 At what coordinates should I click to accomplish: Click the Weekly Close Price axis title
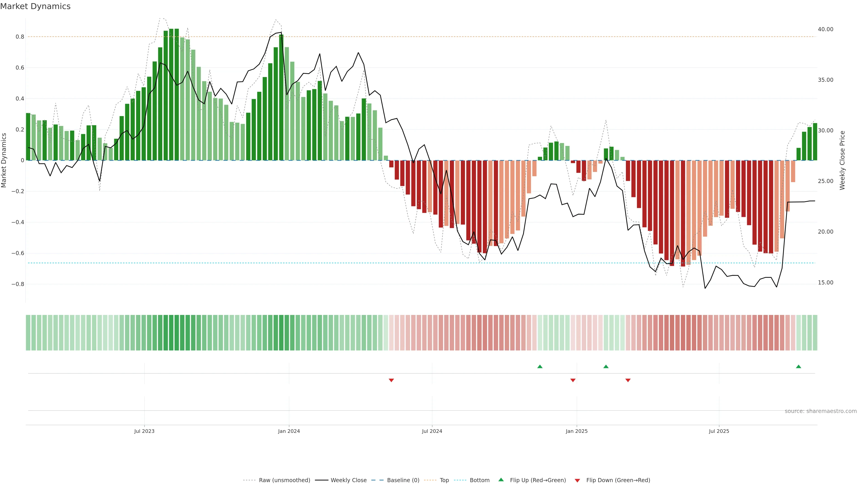842,160
